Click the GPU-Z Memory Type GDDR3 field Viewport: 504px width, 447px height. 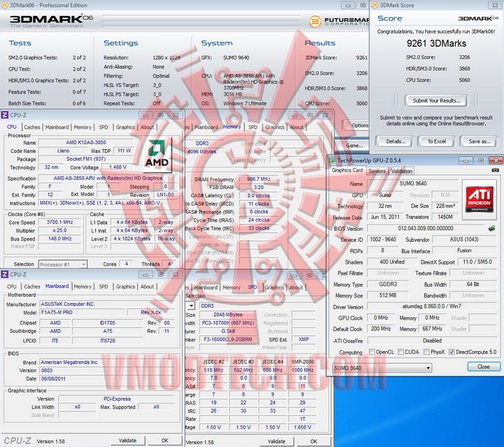[x=388, y=284]
